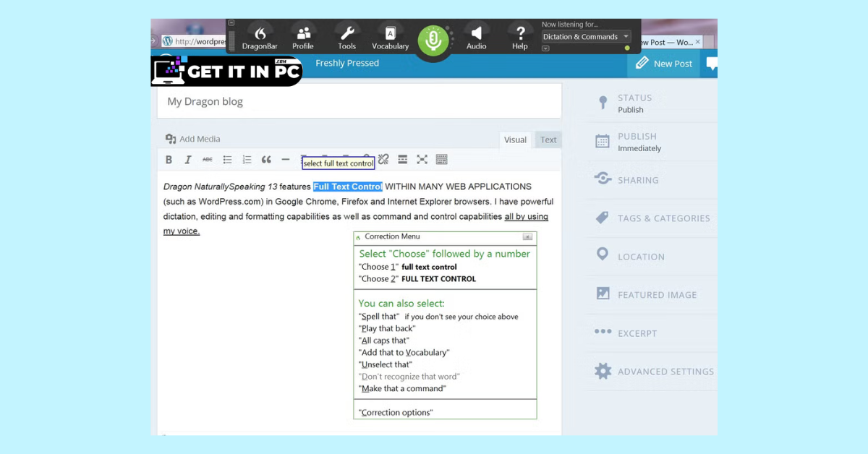Image resolution: width=868 pixels, height=454 pixels.
Task: Insert a numbered list
Action: coord(247,160)
